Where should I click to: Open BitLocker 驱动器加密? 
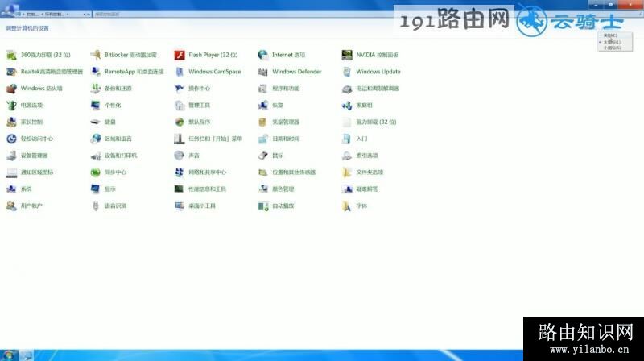tap(123, 55)
